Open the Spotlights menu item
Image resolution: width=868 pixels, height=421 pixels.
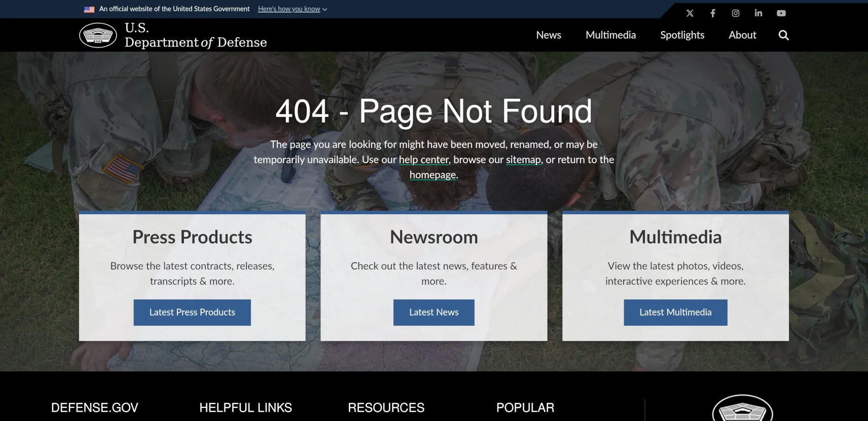pos(682,35)
